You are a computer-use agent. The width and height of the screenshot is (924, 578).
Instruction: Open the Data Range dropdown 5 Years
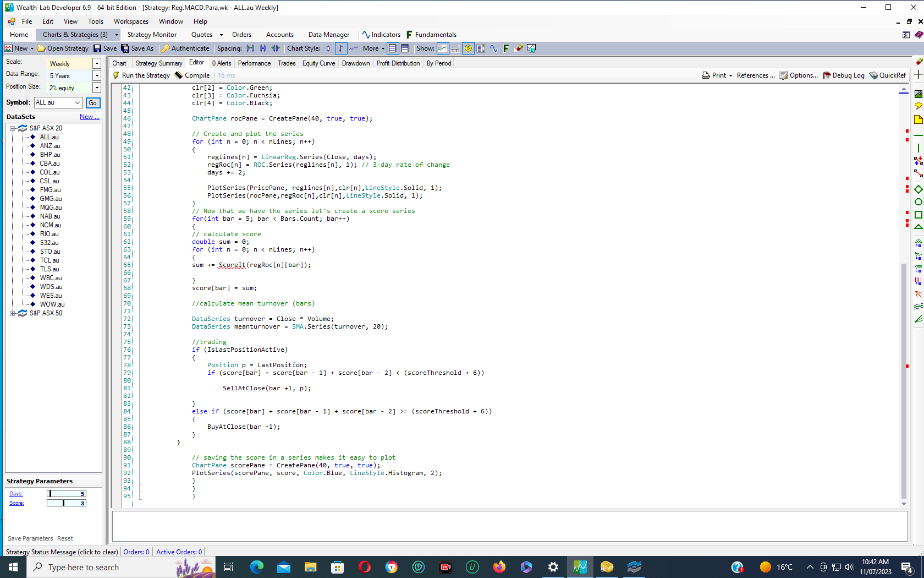coord(97,75)
